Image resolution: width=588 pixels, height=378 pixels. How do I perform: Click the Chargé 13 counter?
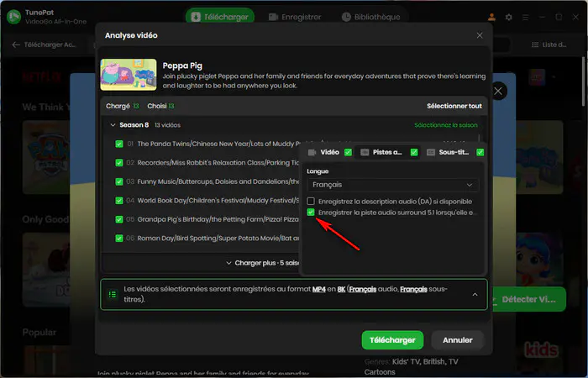[x=123, y=106]
